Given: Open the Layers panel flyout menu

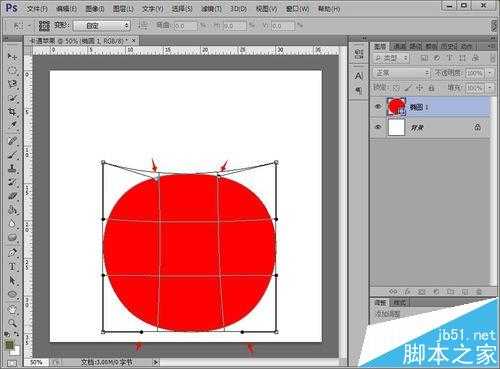Looking at the screenshot, I should 492,46.
